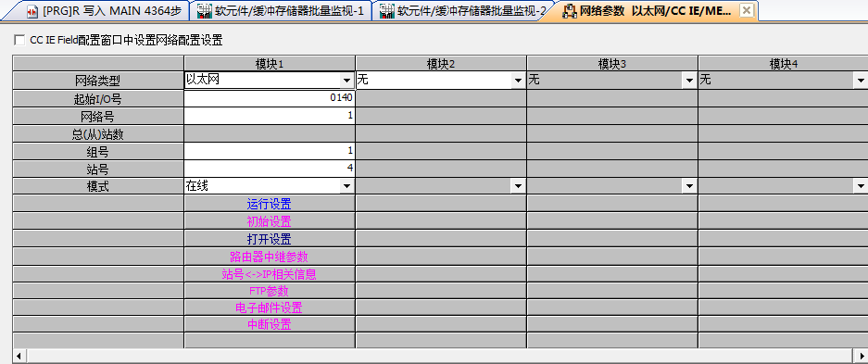Click FTP参数 setting button
Screen dimensions: 868x364
(x=269, y=291)
